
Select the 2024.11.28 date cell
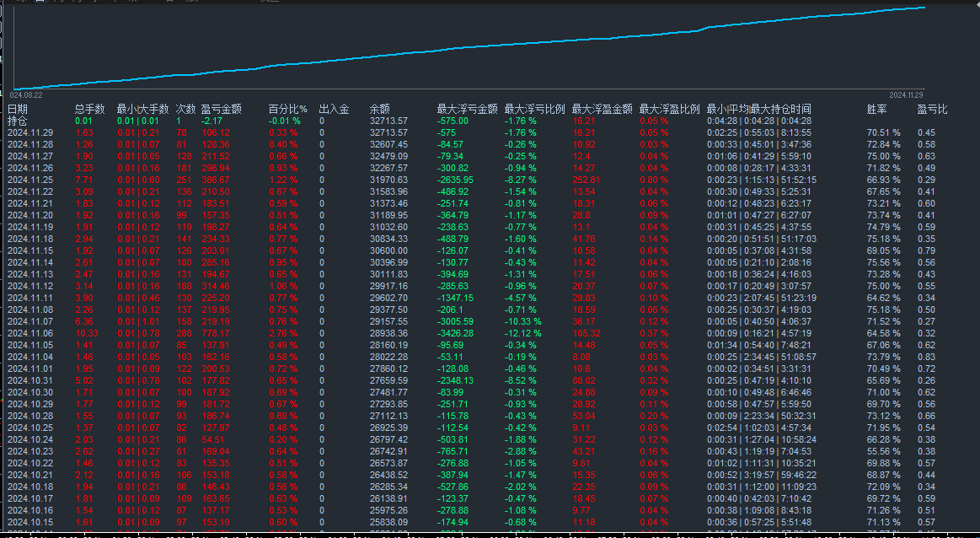point(30,144)
